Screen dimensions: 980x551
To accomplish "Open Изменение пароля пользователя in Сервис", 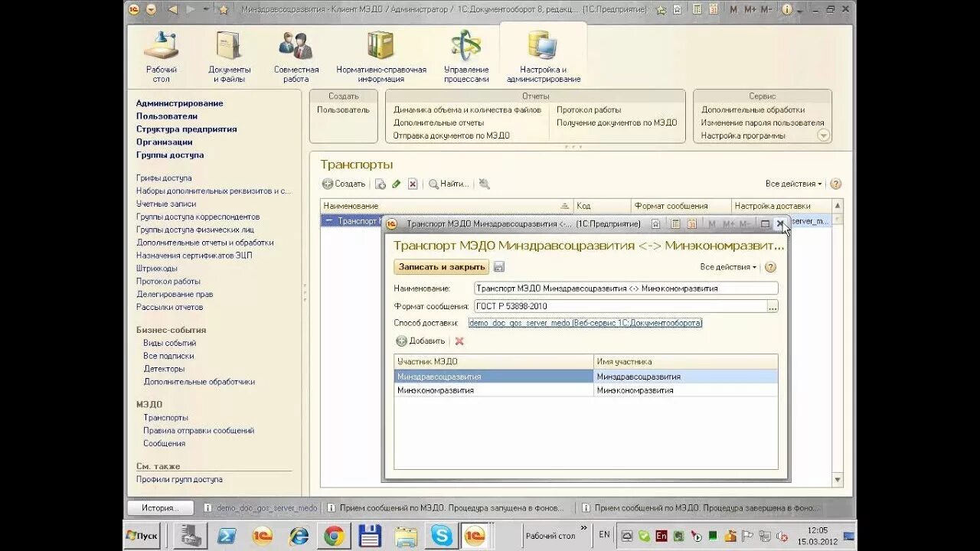I will 763,122.
